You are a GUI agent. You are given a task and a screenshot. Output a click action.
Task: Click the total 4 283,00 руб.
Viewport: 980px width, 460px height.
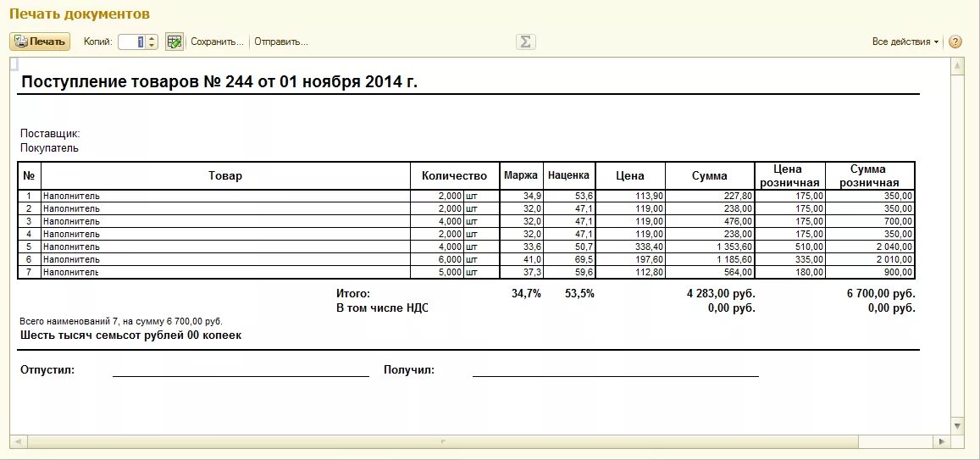click(x=721, y=294)
